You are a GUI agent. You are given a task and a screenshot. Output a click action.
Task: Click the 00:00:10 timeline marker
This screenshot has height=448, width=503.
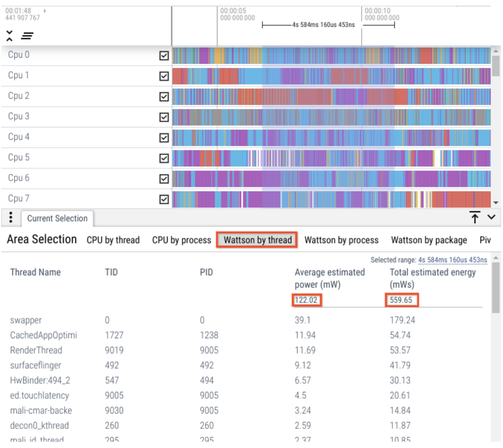[377, 11]
